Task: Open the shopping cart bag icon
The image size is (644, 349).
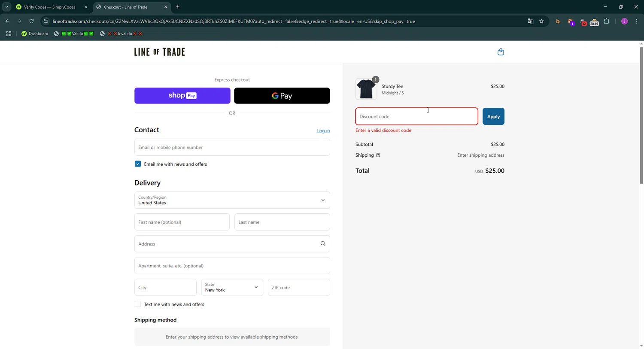Action: 501,52
